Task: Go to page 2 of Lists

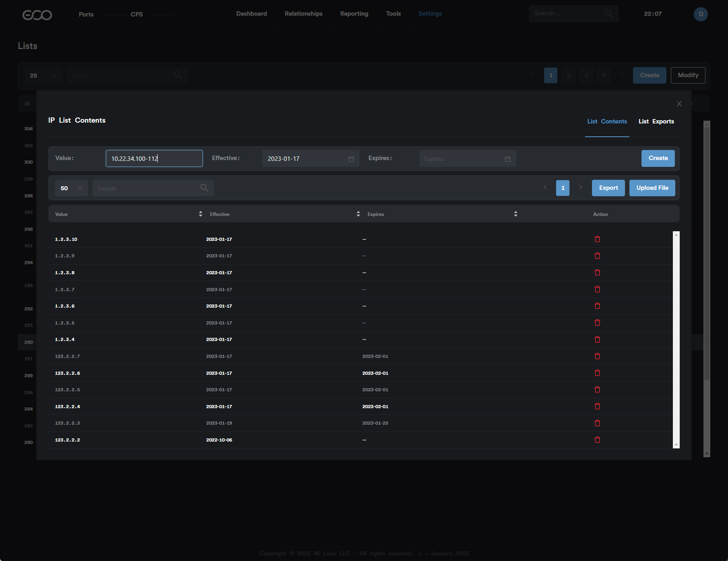Action: point(568,75)
